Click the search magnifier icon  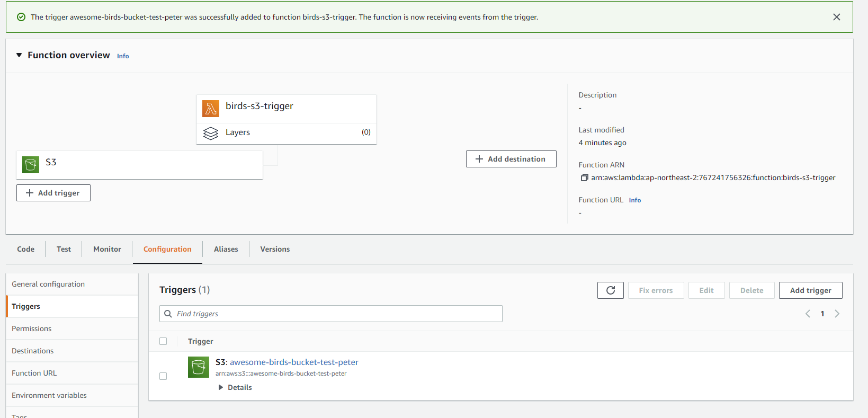[x=168, y=314]
